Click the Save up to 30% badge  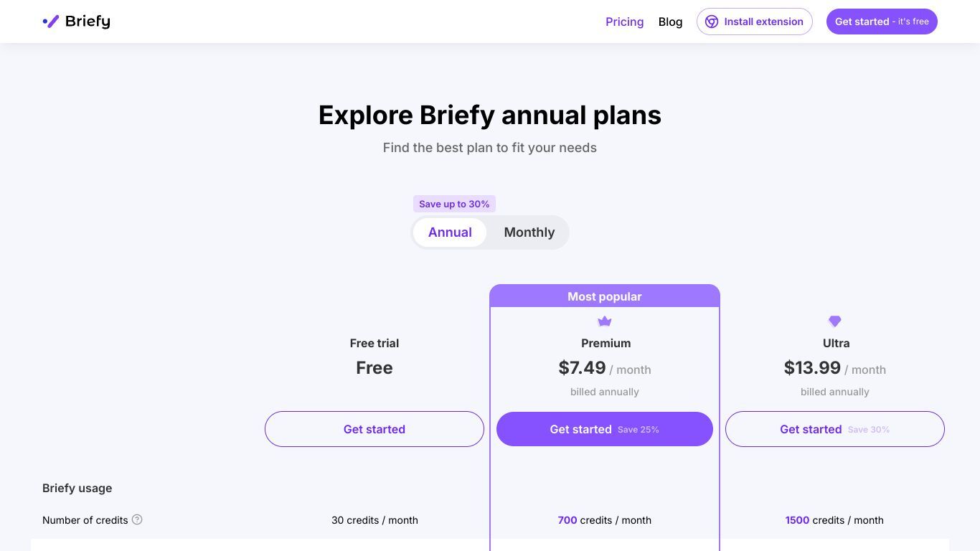tap(454, 204)
